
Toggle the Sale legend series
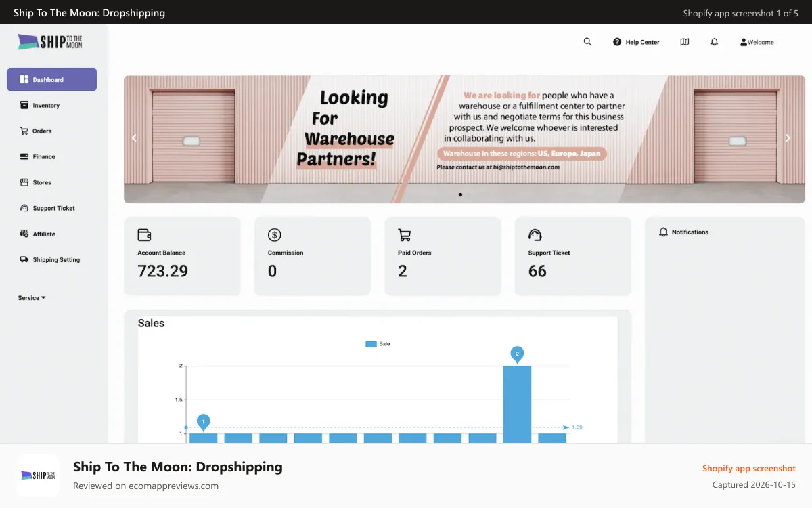[x=378, y=344]
